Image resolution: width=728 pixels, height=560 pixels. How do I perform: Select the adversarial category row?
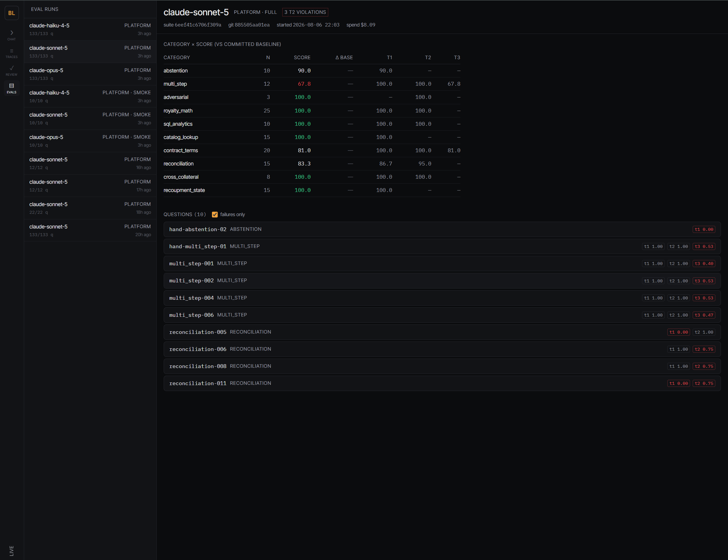point(312,97)
